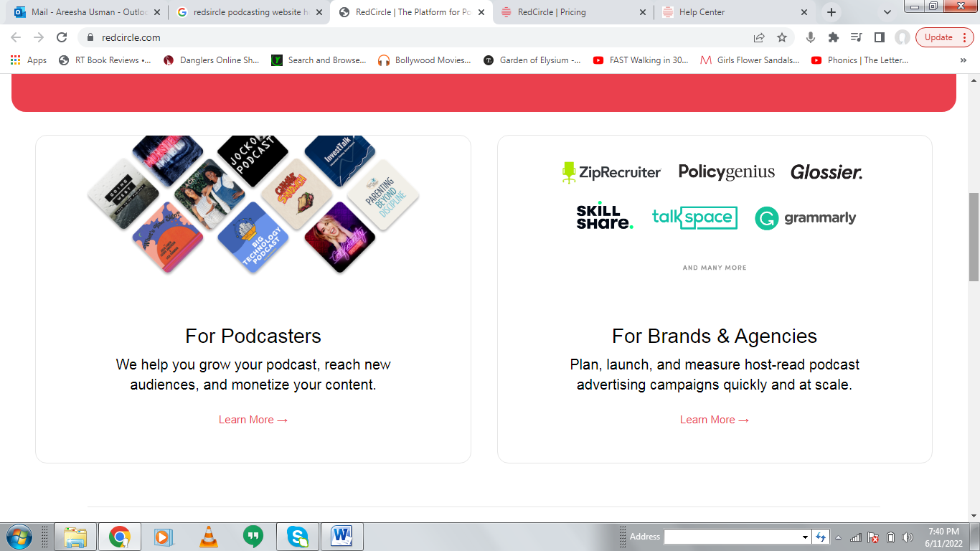Click the For Podcasters heading
The width and height of the screenshot is (980, 551).
(x=253, y=336)
